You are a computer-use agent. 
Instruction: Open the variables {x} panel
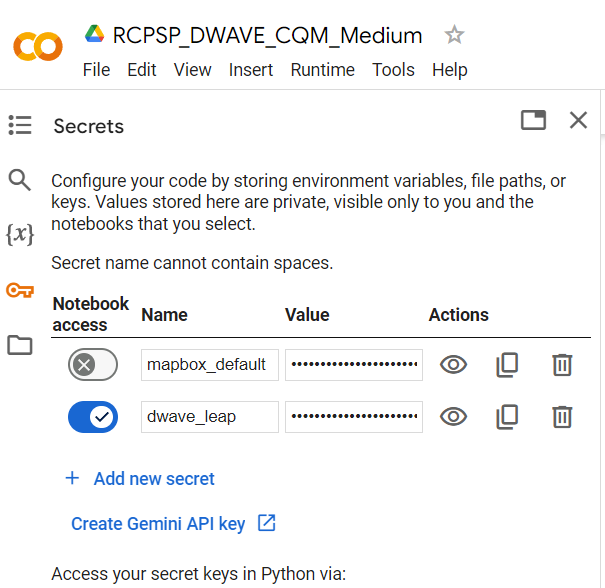pyautogui.click(x=20, y=235)
